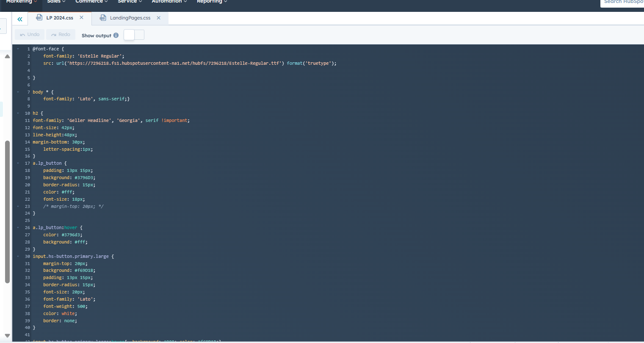The image size is (644, 343).
Task: Fold the a.lp_button:hover block at line 26
Action: (x=18, y=228)
